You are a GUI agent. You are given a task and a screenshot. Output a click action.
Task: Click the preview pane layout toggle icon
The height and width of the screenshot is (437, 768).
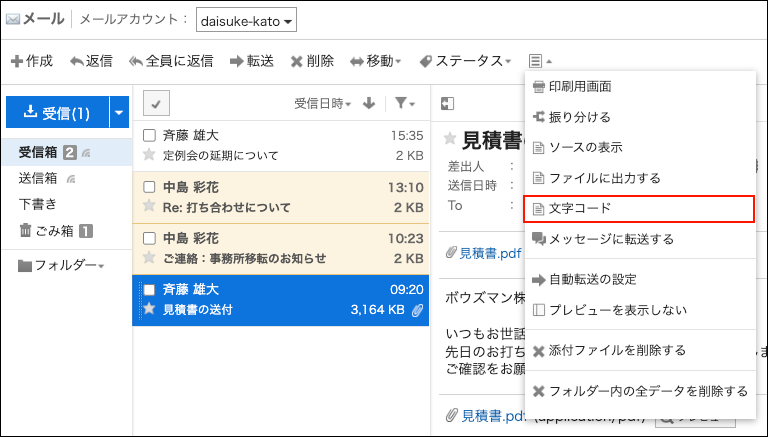pos(447,104)
